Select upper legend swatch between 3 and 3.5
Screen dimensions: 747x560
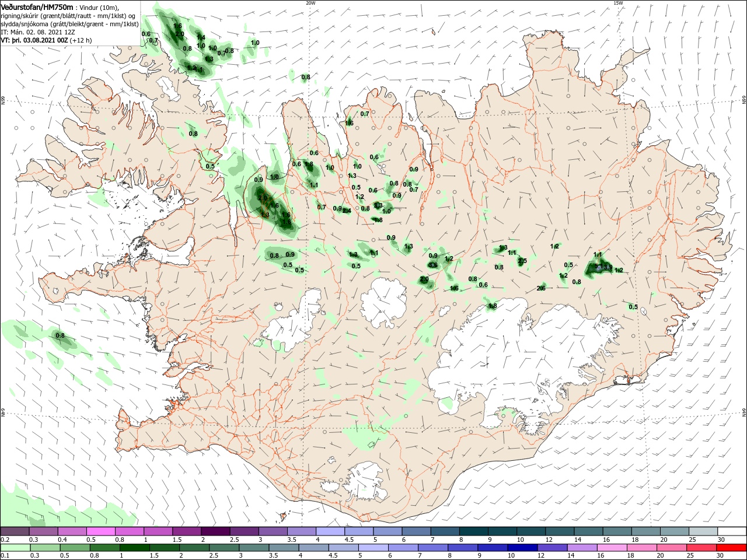pyautogui.click(x=273, y=531)
